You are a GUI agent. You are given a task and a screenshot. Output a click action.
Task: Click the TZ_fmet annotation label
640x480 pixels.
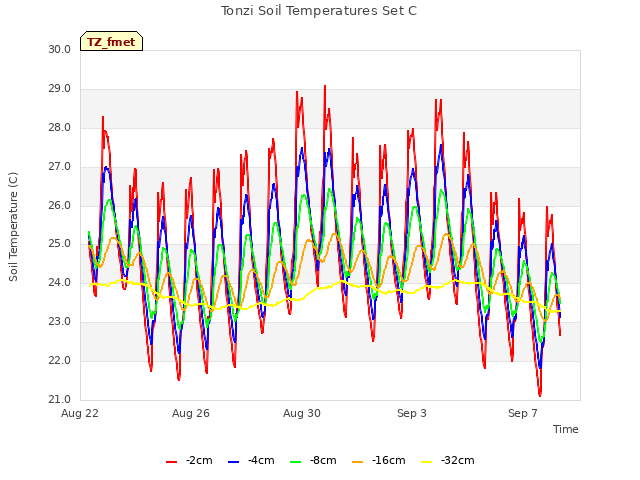click(111, 42)
